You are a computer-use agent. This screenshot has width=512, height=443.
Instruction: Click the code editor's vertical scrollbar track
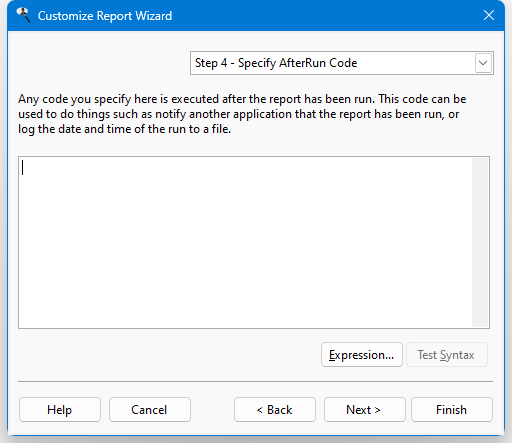(480, 242)
